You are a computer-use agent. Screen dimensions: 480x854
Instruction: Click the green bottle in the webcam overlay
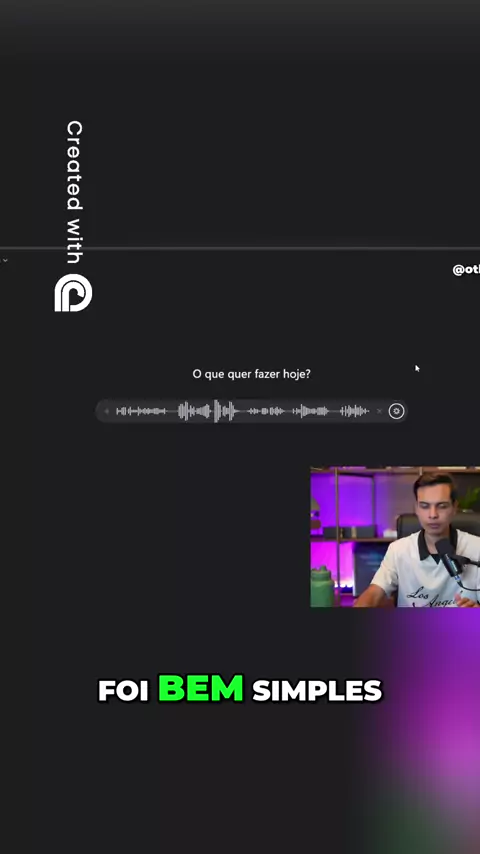pos(321,586)
